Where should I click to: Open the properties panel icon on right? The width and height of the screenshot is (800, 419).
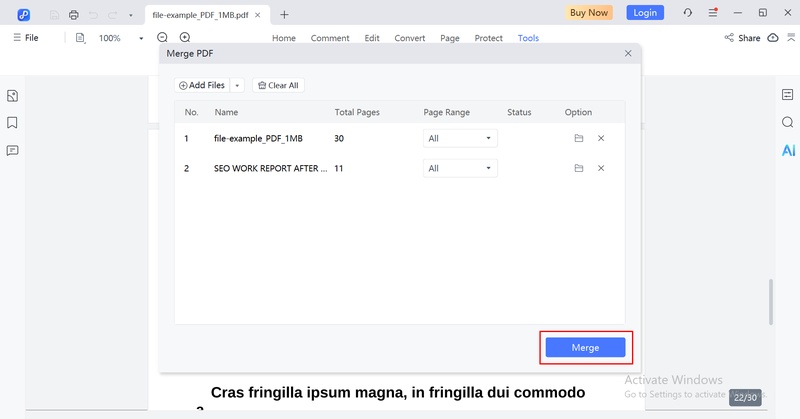pos(787,95)
